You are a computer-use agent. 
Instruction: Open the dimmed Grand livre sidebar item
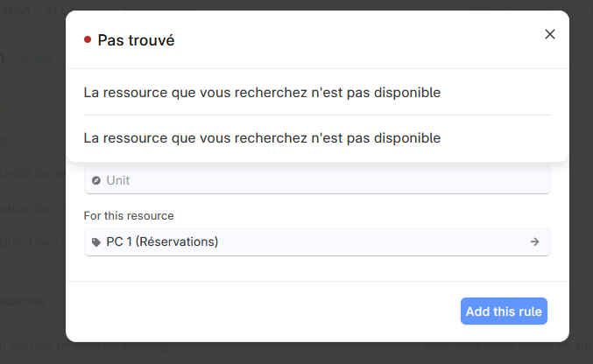pos(33,241)
